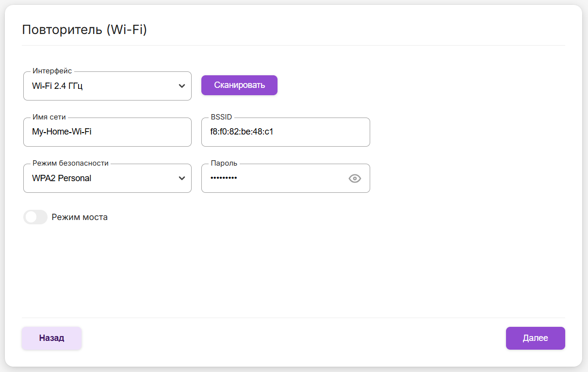588x372 pixels.
Task: Click into the Имя сети field with My-Home-Wi-Fi
Action: [107, 132]
